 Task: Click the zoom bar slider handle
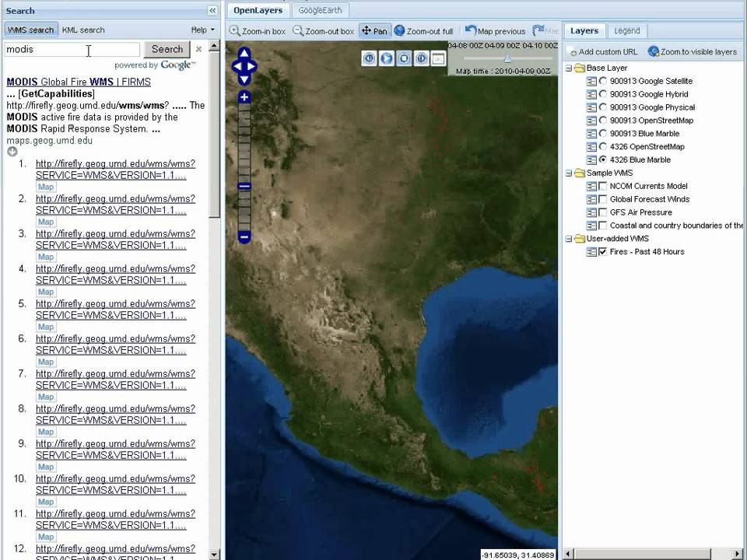click(244, 186)
